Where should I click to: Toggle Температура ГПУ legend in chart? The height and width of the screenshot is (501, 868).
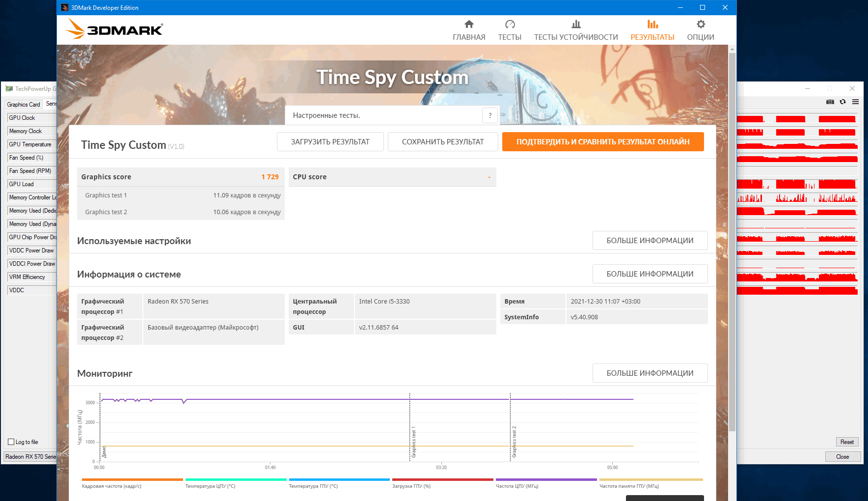tap(339, 483)
